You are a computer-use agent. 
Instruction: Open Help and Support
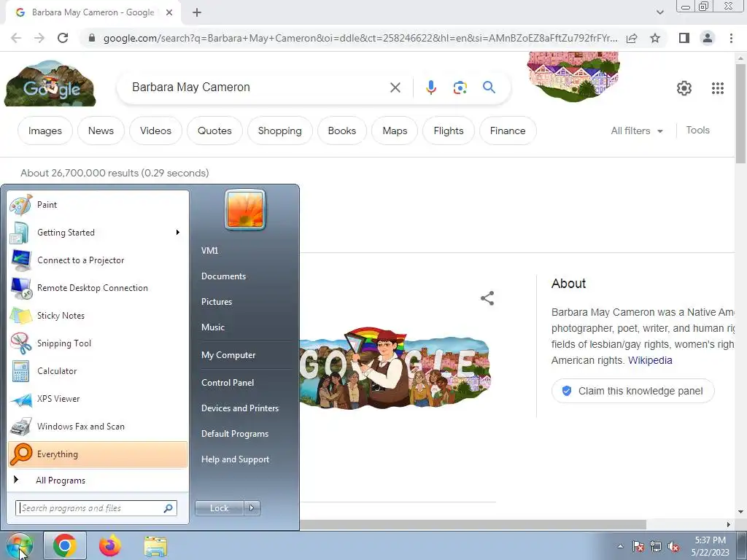[235, 459]
